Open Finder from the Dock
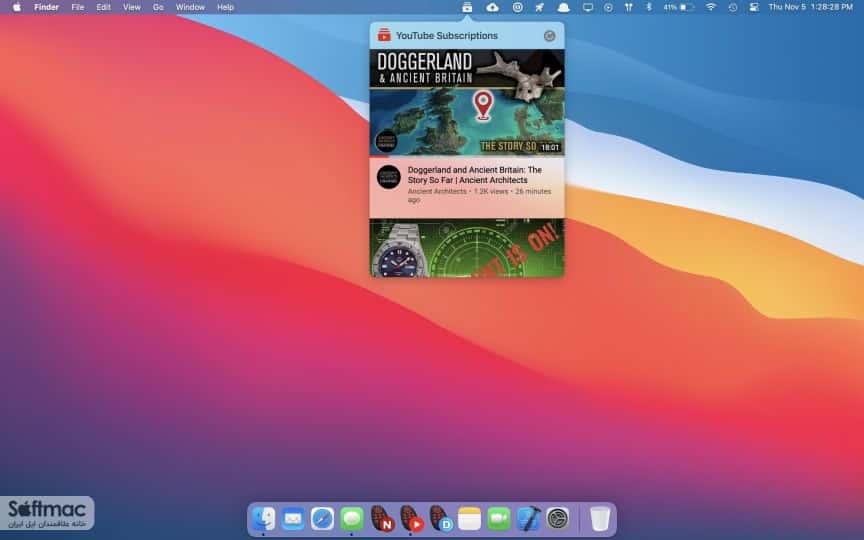The height and width of the screenshot is (540, 864). click(263, 519)
